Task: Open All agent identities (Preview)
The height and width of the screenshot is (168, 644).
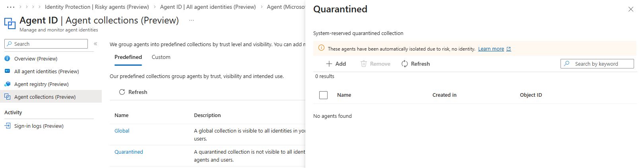Action: 47,71
